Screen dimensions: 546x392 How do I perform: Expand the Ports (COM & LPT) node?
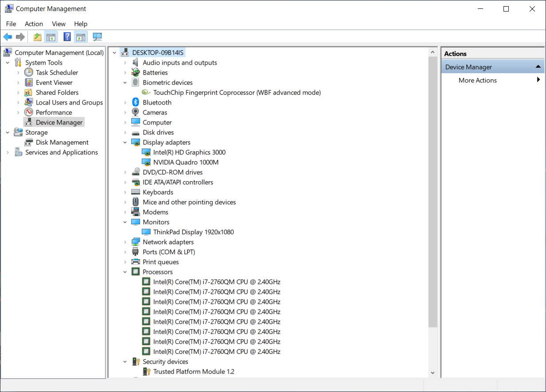125,252
